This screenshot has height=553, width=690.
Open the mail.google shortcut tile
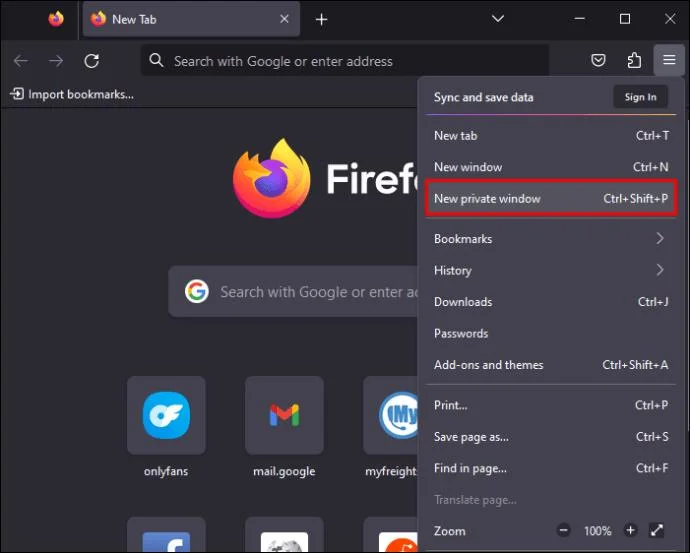(x=284, y=415)
